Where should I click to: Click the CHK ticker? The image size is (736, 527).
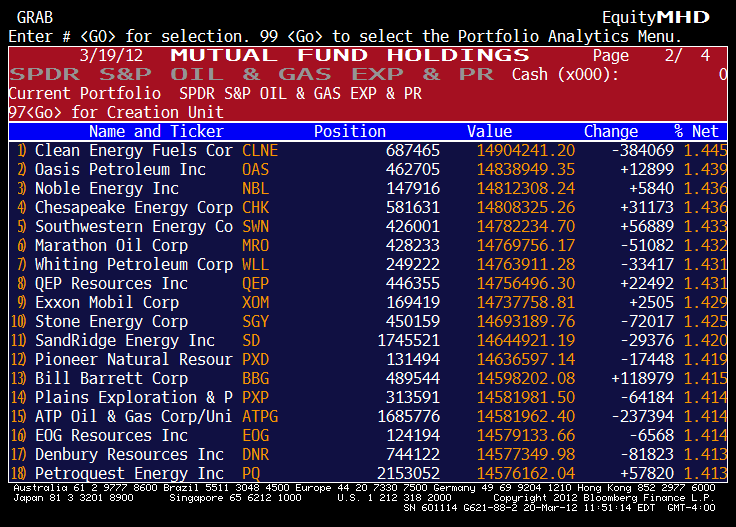[x=255, y=207]
